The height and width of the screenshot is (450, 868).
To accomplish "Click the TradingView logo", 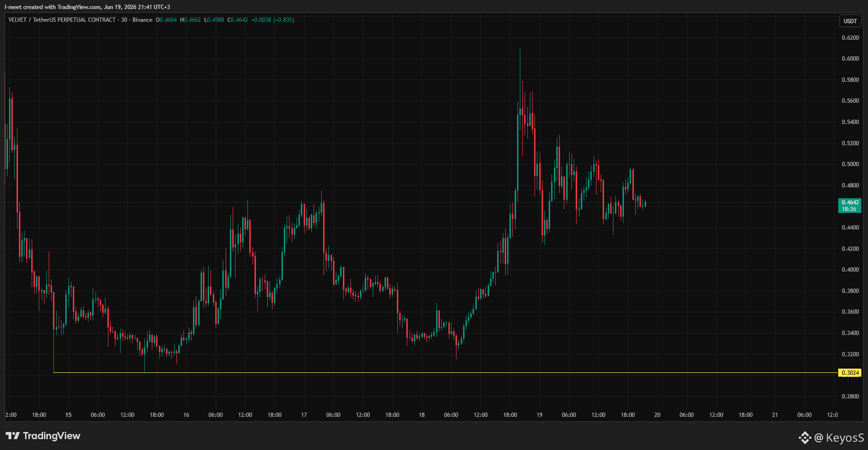I will pos(43,436).
